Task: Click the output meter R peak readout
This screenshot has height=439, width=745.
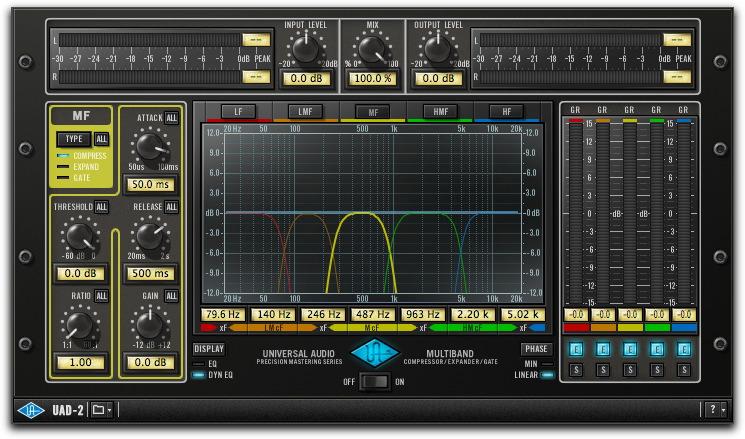Action: point(677,76)
